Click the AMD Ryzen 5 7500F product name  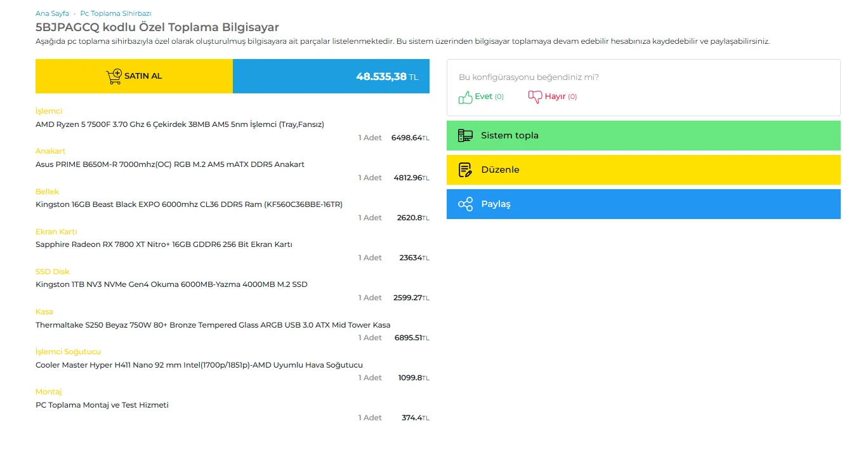pos(180,124)
